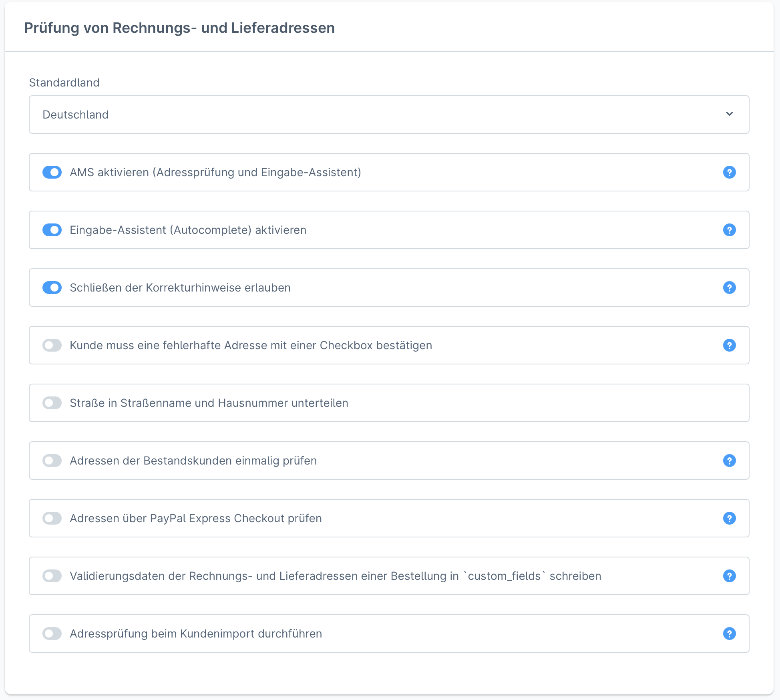Click the Straße in Straßenname setting label
The height and width of the screenshot is (700, 780).
[209, 403]
